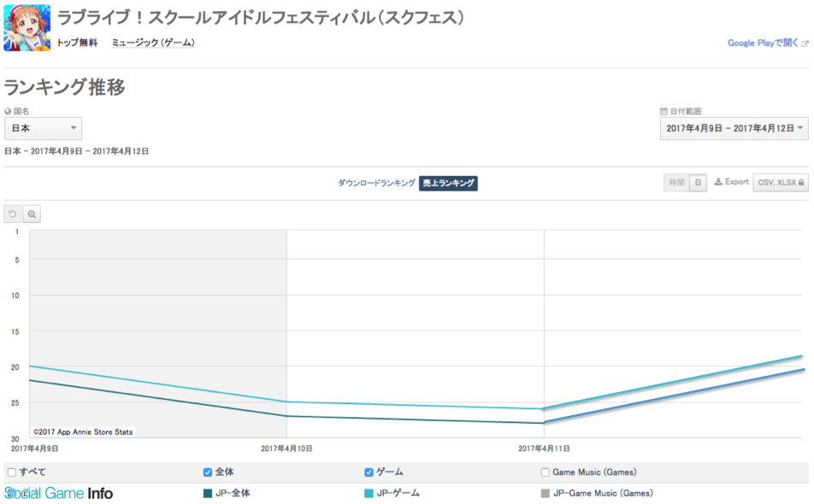Click the Export label text
This screenshot has width=814, height=504.
pos(737,182)
